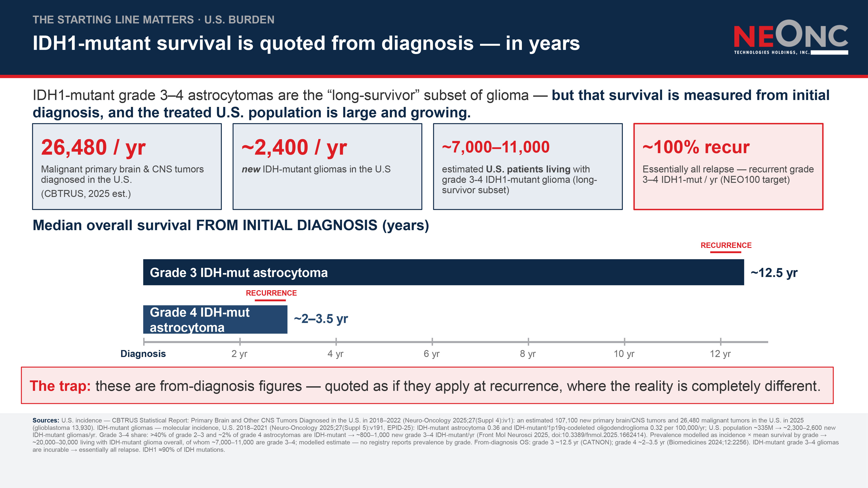Image resolution: width=868 pixels, height=488 pixels.
Task: Click the ~7,000–11,000 patients living card
Action: click(x=528, y=166)
